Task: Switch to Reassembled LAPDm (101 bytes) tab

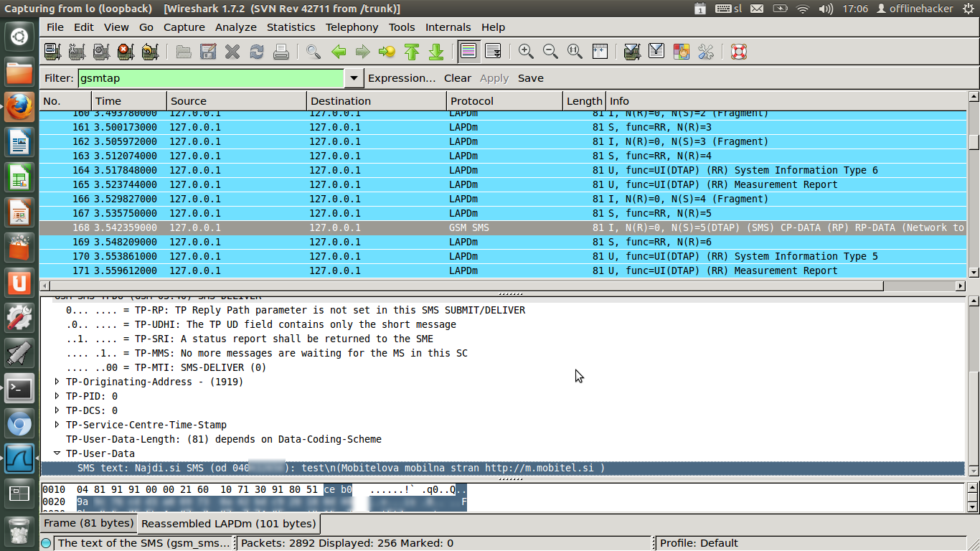Action: click(228, 524)
